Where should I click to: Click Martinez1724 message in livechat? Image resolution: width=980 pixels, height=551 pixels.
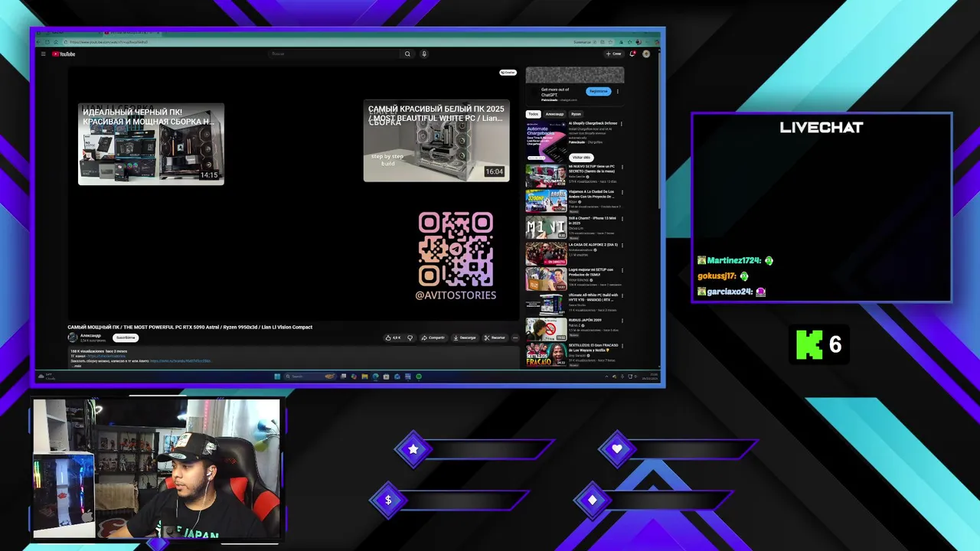[x=736, y=260]
